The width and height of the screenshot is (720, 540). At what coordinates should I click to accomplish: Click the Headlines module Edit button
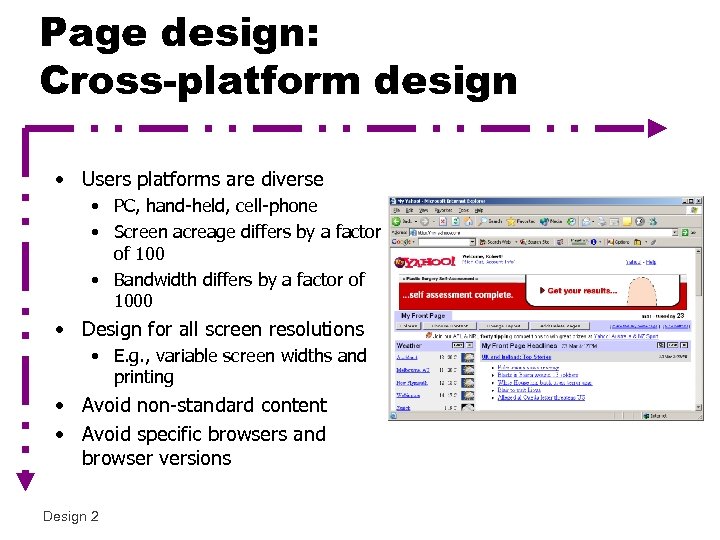[x=673, y=345]
